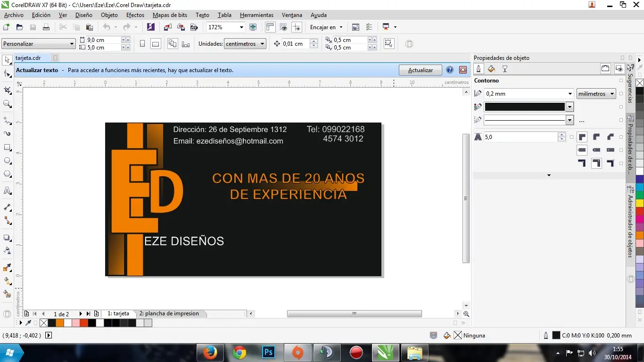Select the Polygon tool
This screenshot has width=644, height=362.
pyautogui.click(x=7, y=174)
